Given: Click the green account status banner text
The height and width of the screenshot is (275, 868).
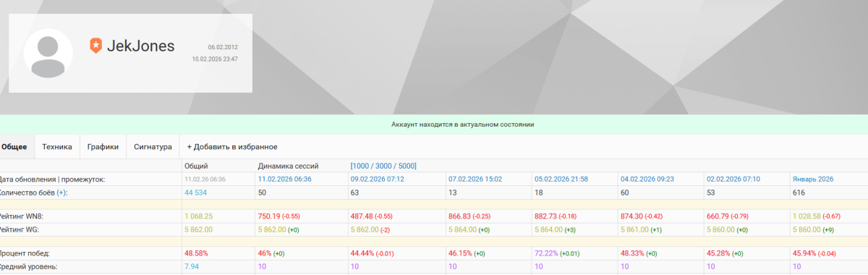Looking at the screenshot, I should (x=463, y=124).
